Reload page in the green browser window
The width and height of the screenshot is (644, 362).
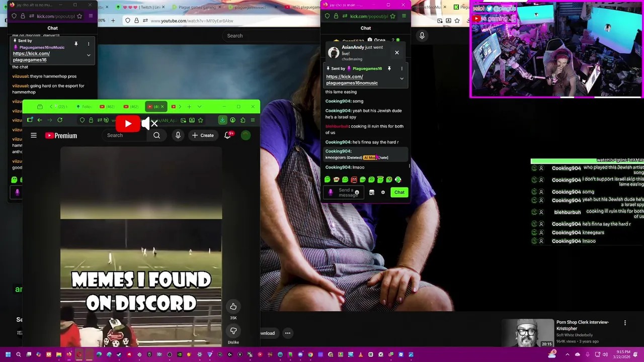(60, 120)
